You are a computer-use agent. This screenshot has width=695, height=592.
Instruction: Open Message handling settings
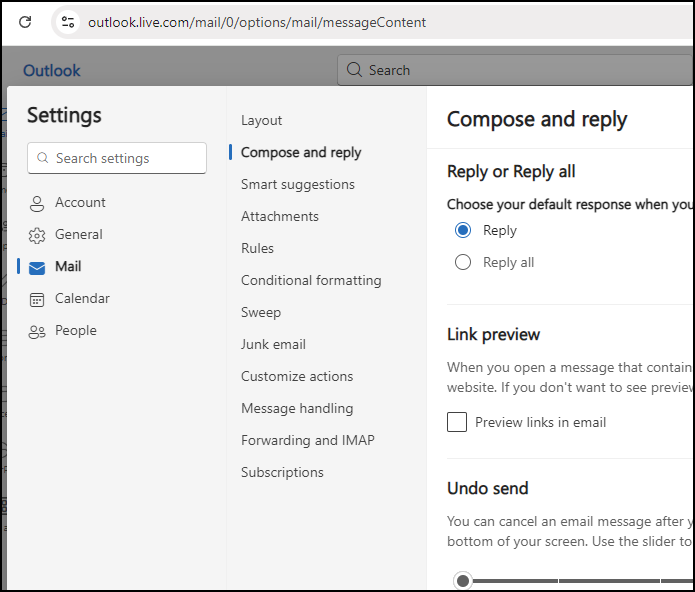[x=297, y=408]
